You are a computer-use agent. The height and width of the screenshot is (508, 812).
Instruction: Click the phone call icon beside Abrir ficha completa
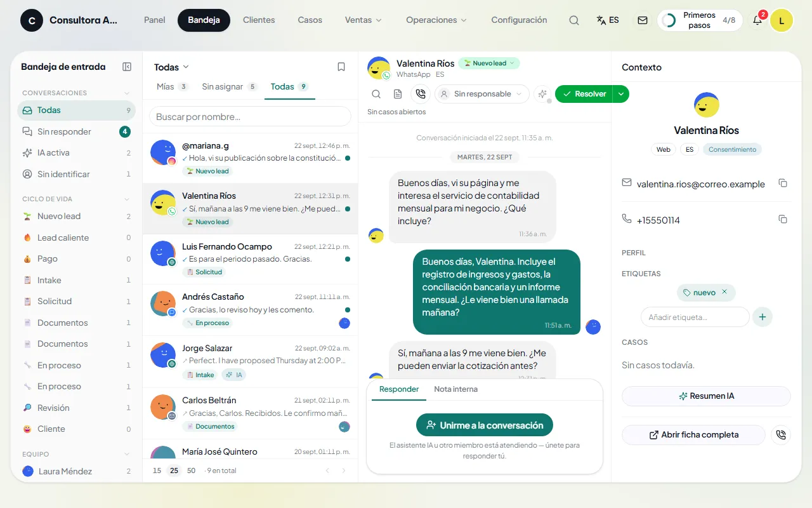(781, 435)
